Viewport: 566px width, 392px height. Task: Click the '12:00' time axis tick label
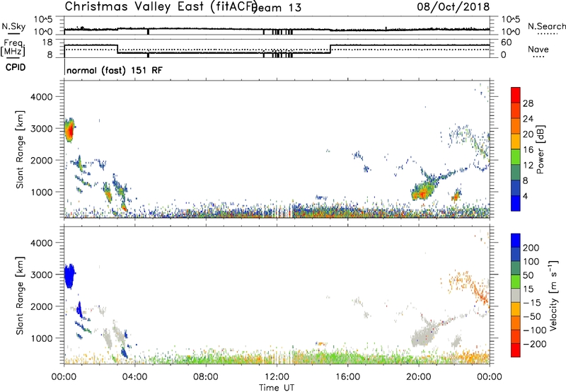coord(277,377)
